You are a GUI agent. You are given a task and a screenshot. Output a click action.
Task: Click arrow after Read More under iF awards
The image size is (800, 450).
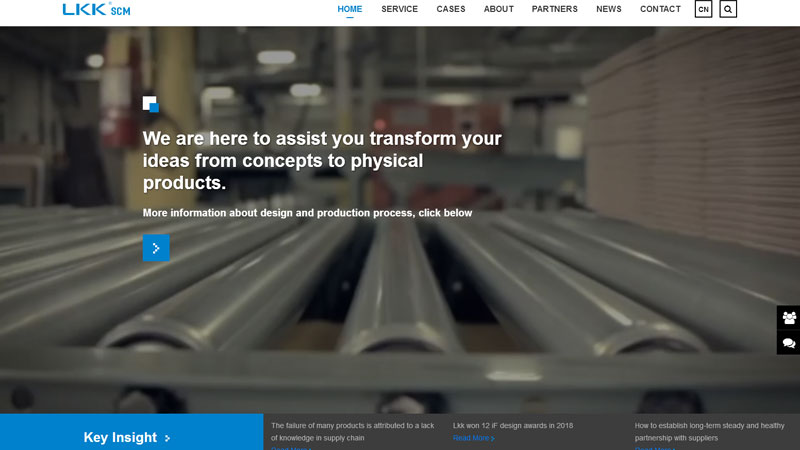click(x=493, y=438)
